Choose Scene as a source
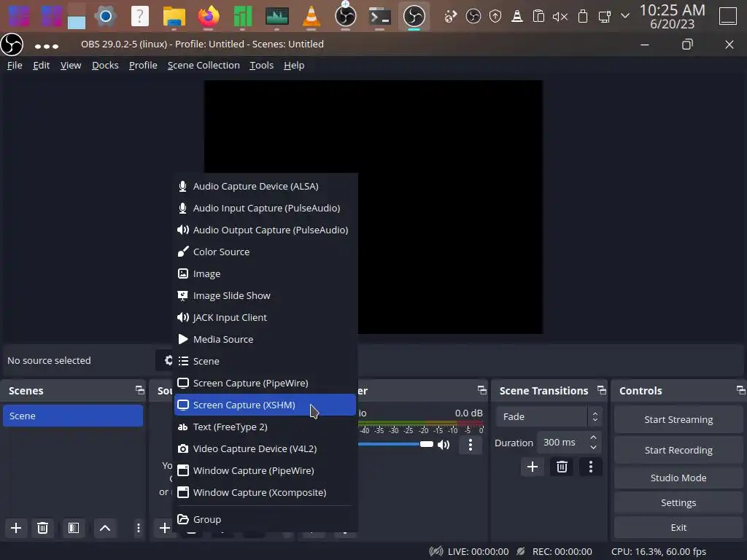Screen dimensions: 747x560 click(x=265, y=362)
